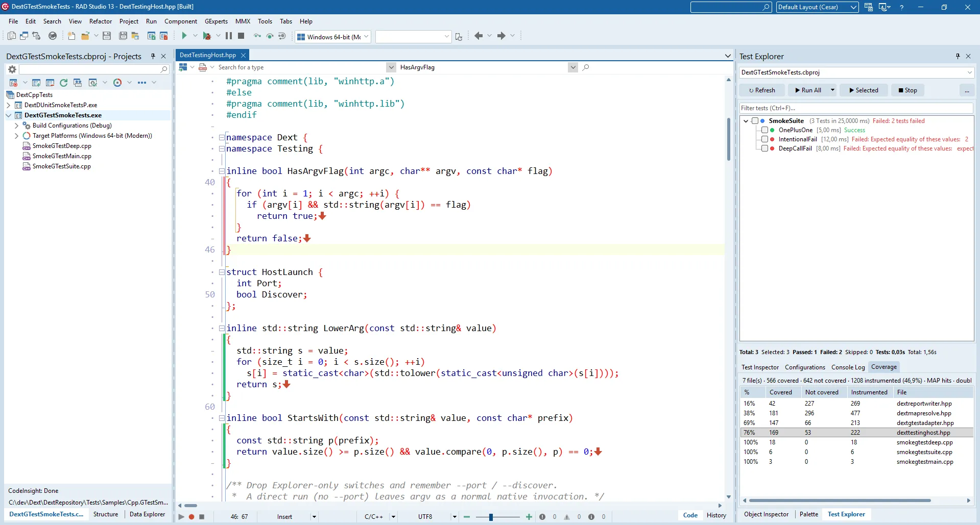Click the green refresh icon in Projects
980x525 pixels.
(64, 83)
